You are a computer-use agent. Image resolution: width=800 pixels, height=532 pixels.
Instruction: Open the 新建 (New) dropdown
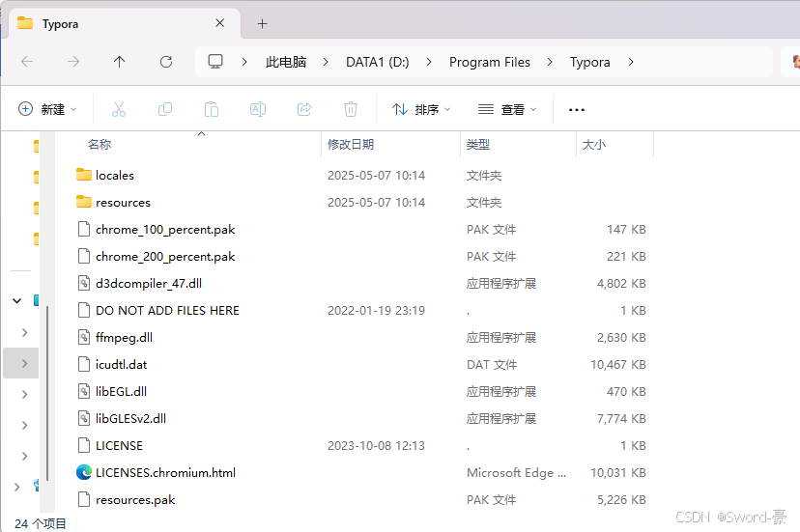(x=47, y=109)
